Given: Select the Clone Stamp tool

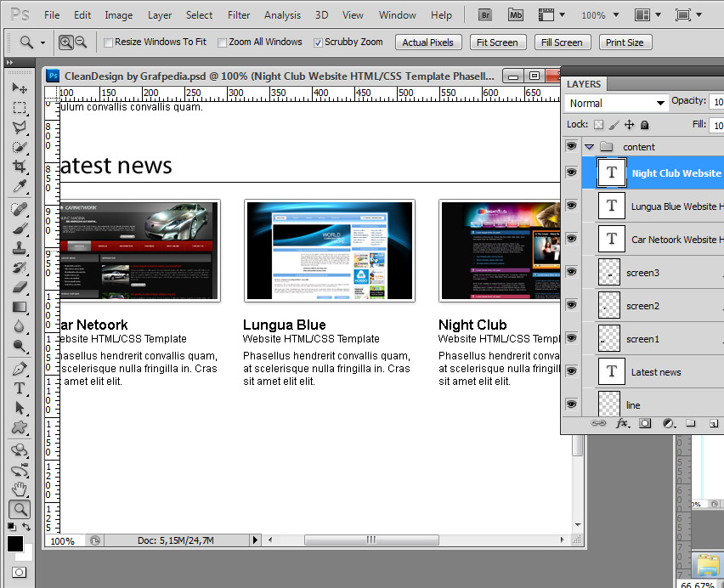Looking at the screenshot, I should [x=20, y=248].
